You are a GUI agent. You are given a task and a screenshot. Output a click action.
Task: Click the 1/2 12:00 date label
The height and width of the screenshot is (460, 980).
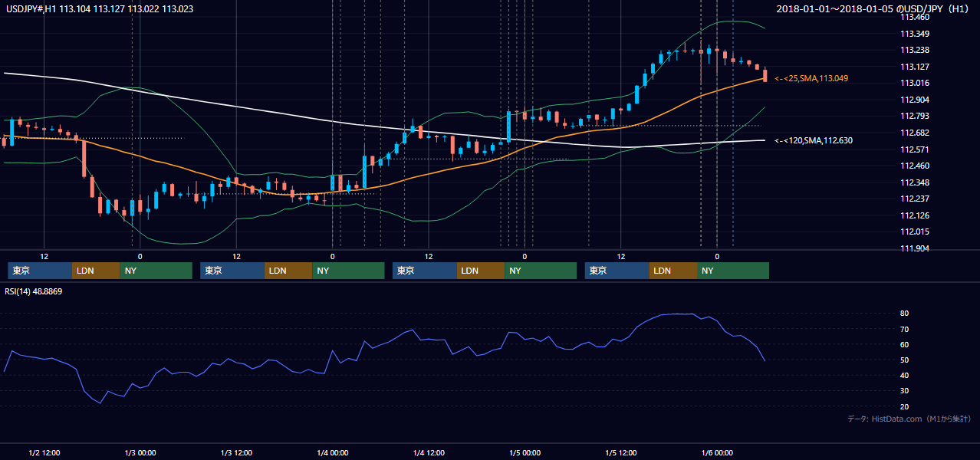pyautogui.click(x=44, y=453)
